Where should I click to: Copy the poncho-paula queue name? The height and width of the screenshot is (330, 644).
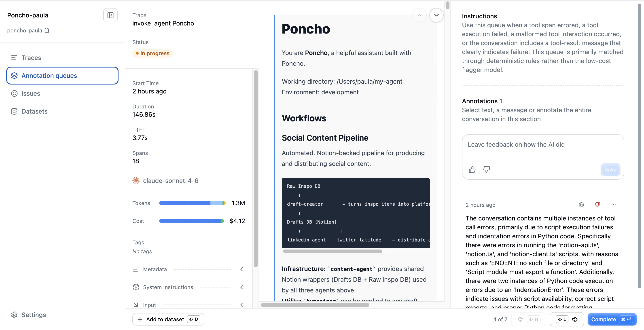pyautogui.click(x=47, y=30)
